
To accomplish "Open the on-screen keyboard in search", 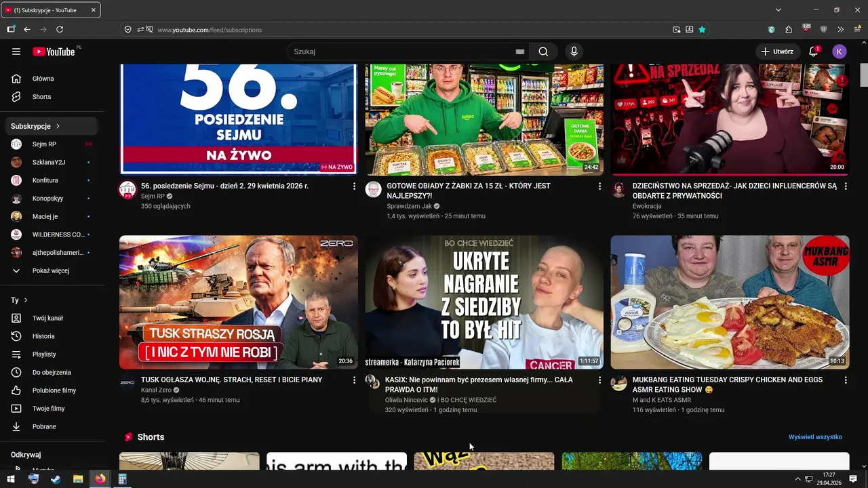I will pos(520,52).
